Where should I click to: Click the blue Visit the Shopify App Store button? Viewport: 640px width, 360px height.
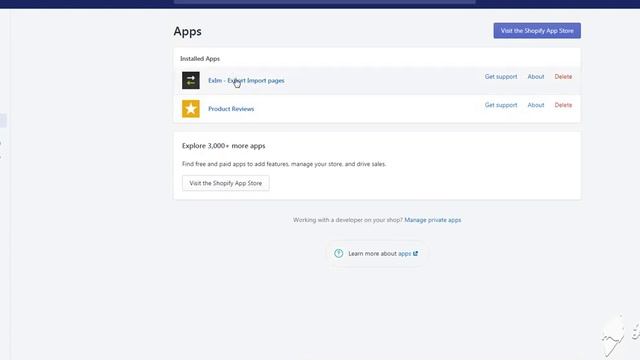tap(537, 31)
